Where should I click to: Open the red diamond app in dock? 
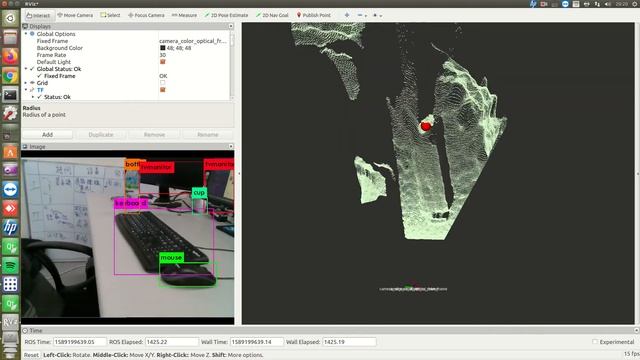pos(10,208)
